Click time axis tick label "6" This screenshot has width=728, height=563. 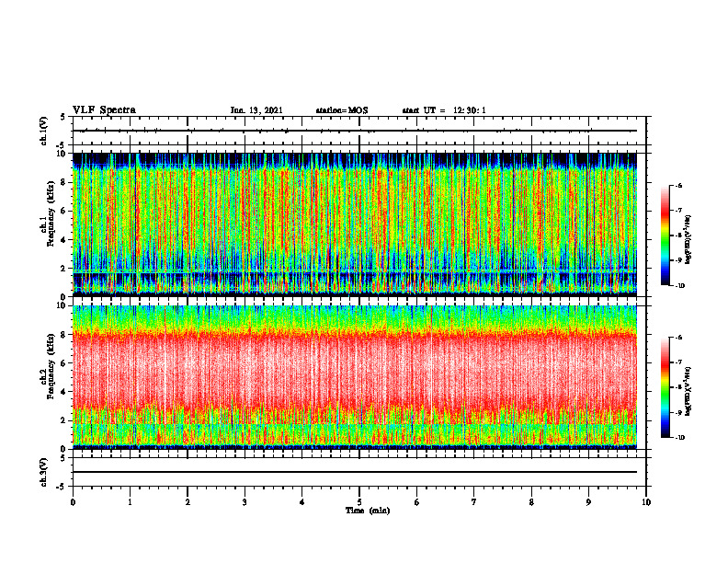click(x=417, y=502)
